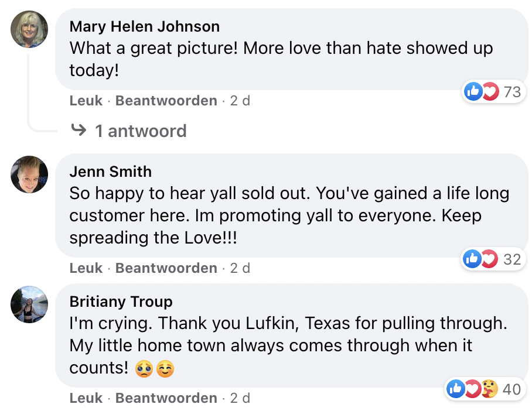Open reaction icons on Britiany Troup's comment
The width and height of the screenshot is (532, 411).
(472, 389)
